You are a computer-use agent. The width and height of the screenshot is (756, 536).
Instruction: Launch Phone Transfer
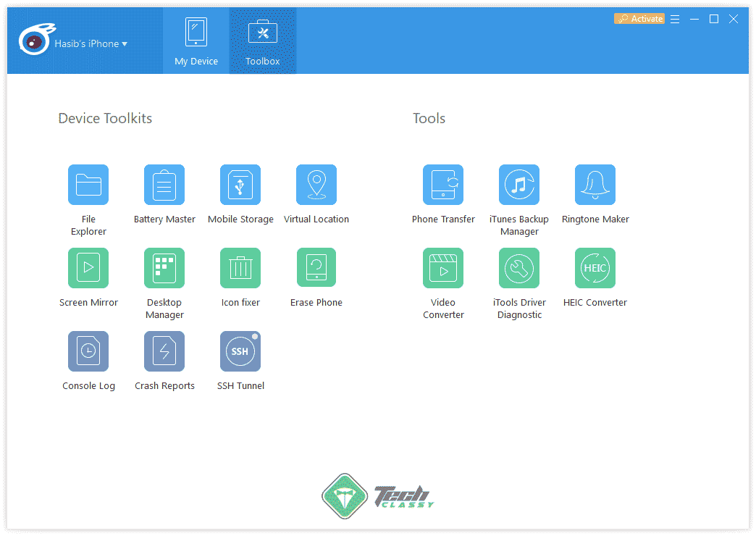443,185
